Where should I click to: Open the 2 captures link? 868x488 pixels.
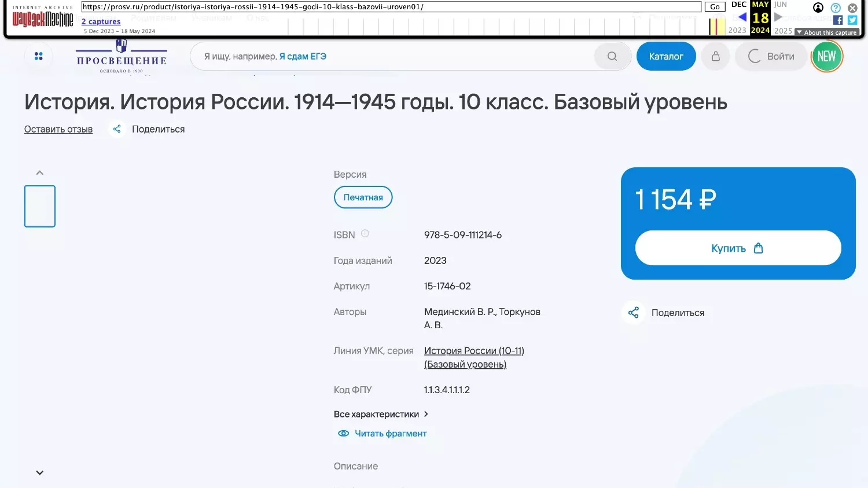point(101,21)
